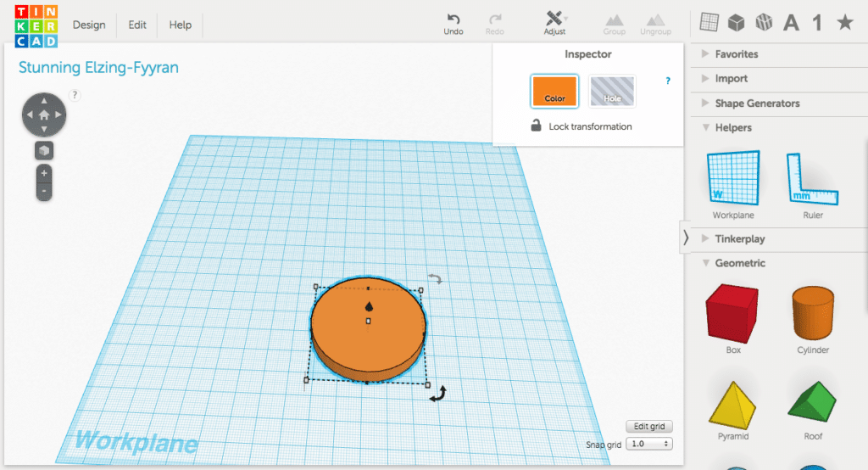The height and width of the screenshot is (470, 868).
Task: Click the Ungroup button
Action: (655, 25)
